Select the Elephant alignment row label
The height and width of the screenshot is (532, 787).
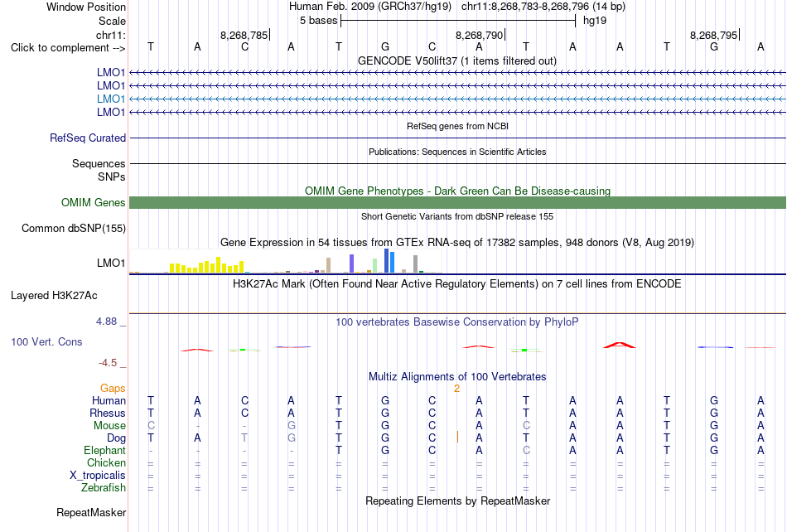click(x=104, y=450)
